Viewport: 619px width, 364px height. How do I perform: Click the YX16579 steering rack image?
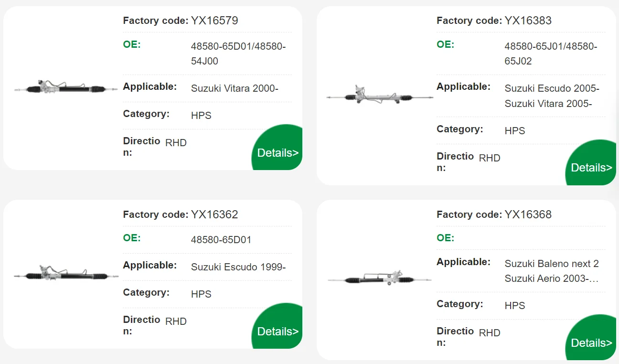(x=66, y=87)
